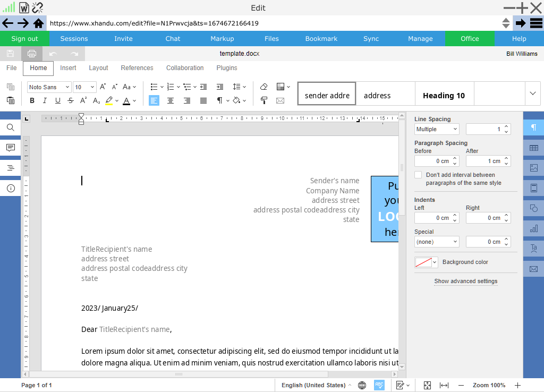The height and width of the screenshot is (392, 544).
Task: Click the green Sign out button
Action: [25, 39]
